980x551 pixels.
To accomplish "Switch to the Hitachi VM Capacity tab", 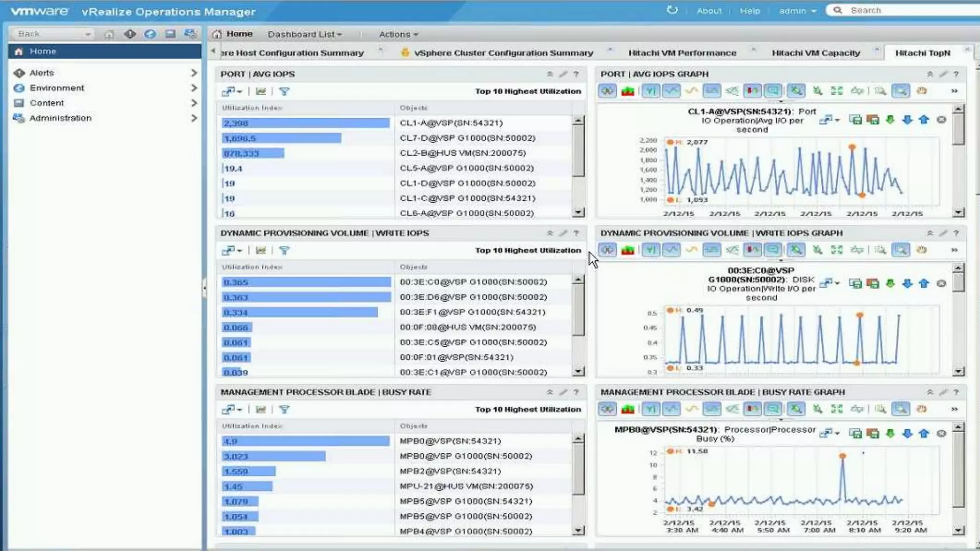I will click(x=816, y=53).
